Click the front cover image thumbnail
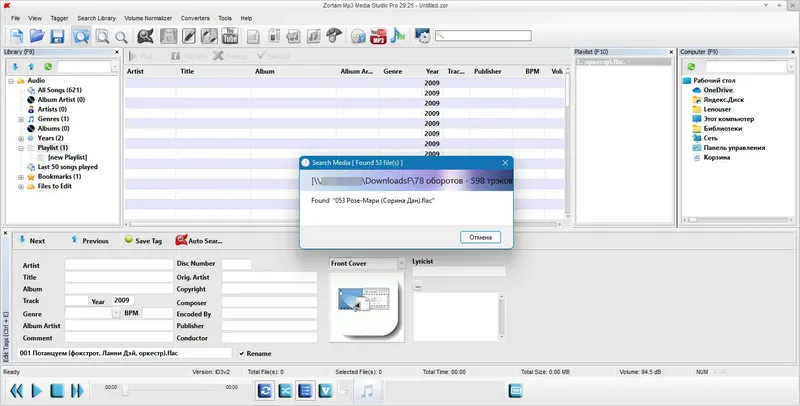Image resolution: width=800 pixels, height=406 pixels. (367, 305)
